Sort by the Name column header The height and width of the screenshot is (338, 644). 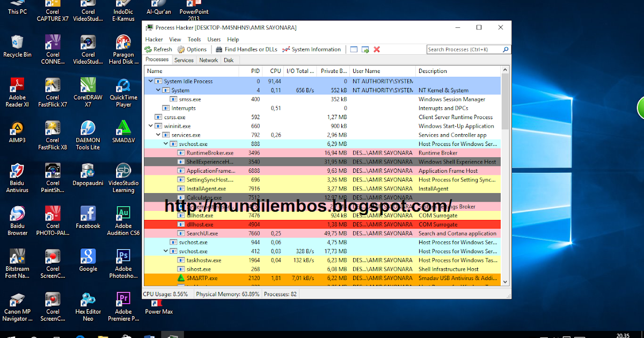click(x=192, y=71)
